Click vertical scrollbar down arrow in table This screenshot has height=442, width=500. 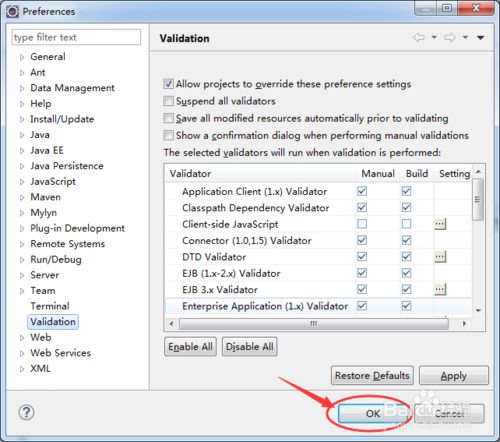point(478,310)
